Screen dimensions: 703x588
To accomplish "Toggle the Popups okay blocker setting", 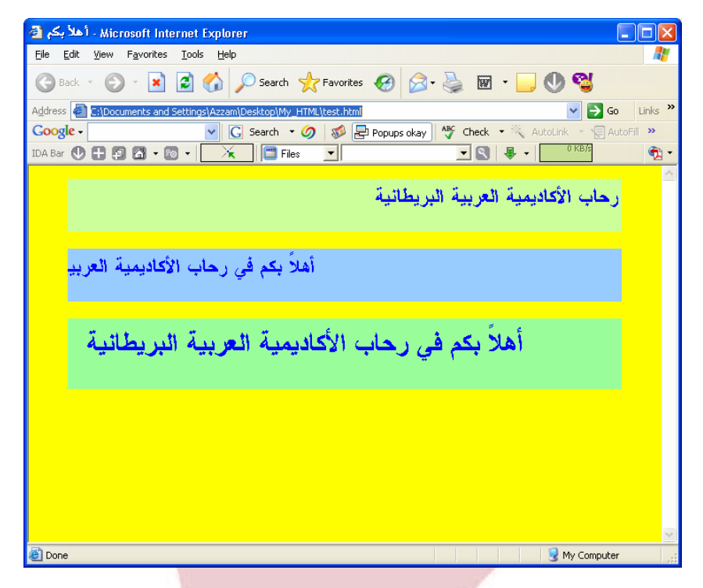I will (391, 131).
